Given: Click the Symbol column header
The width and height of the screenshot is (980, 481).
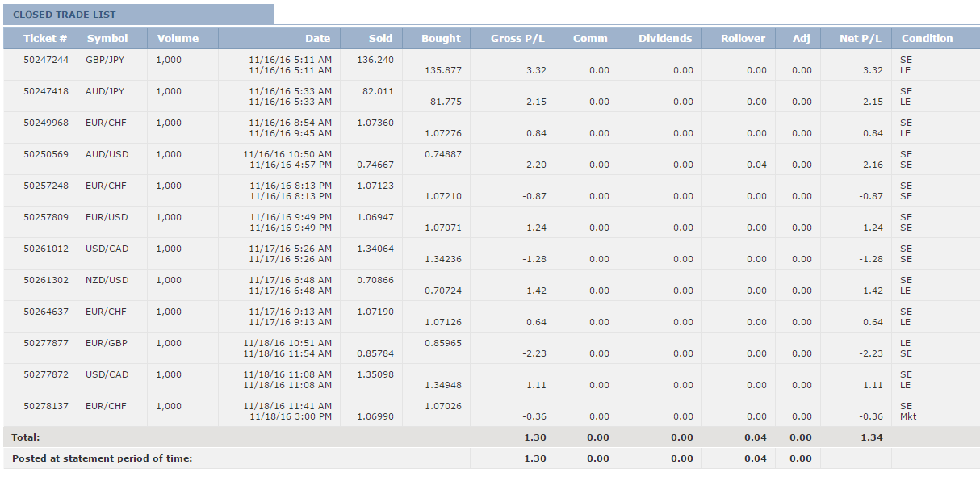Looking at the screenshot, I should coord(113,38).
